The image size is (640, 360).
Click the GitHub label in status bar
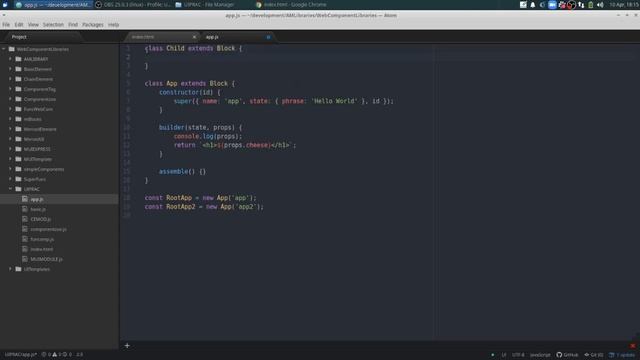pos(571,355)
